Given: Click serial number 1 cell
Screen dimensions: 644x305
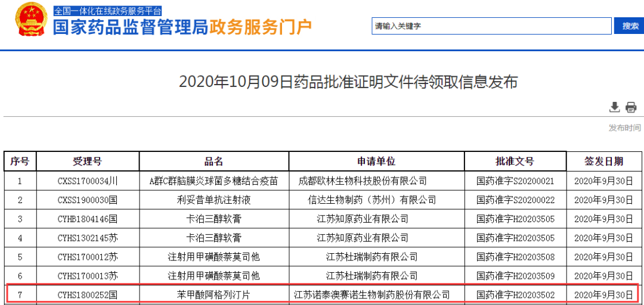Looking at the screenshot, I should (20, 180).
